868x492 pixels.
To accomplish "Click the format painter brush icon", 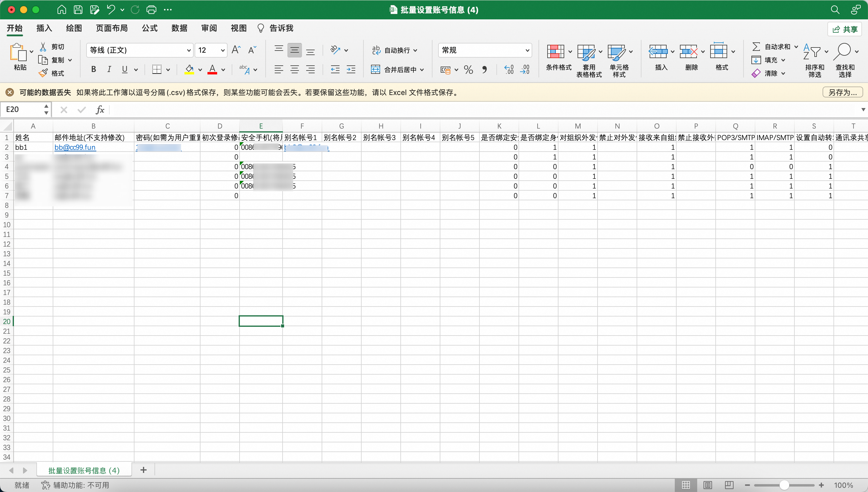I will [43, 73].
